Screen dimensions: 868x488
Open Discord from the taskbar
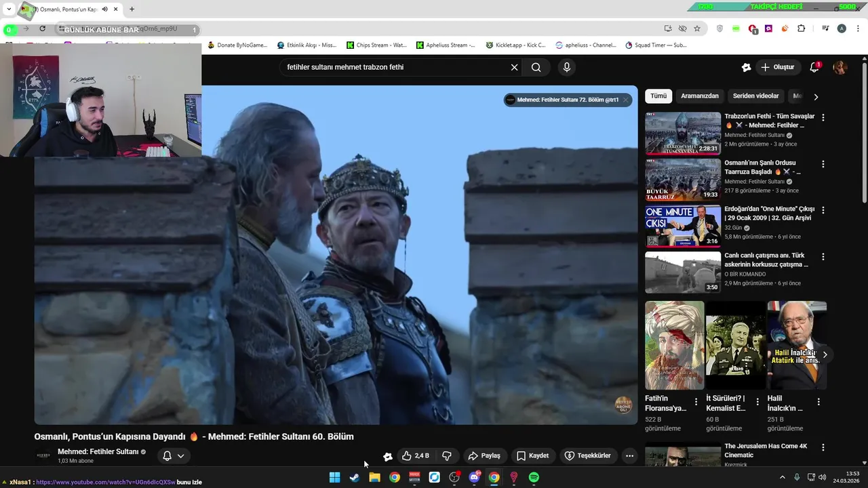[x=474, y=477]
